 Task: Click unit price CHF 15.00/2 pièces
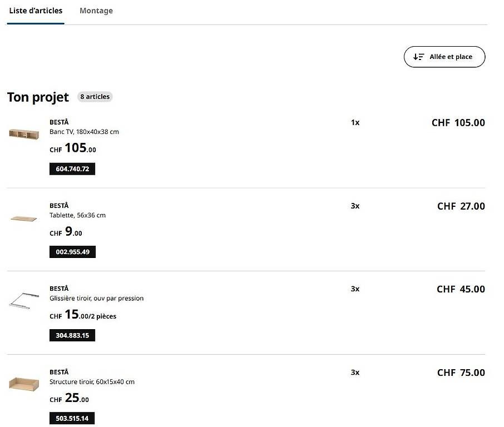click(x=83, y=315)
